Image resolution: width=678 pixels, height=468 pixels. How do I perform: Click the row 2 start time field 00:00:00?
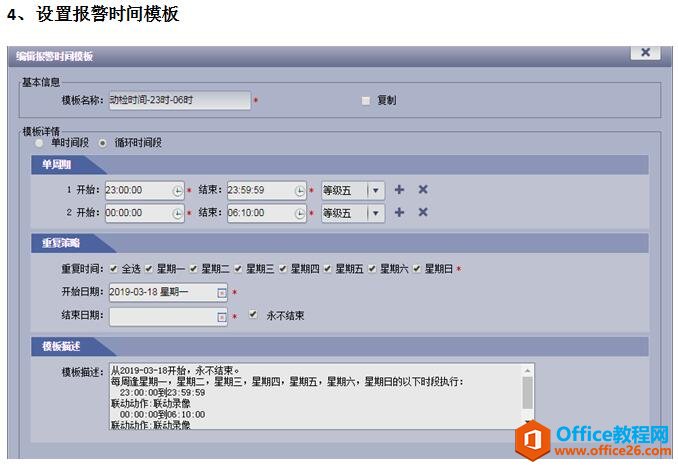[x=145, y=213]
